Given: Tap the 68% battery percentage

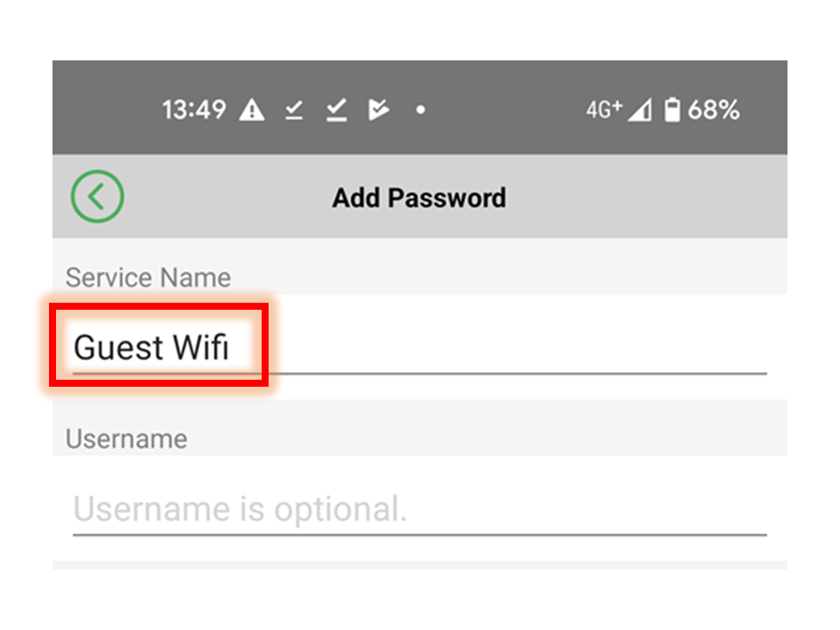Looking at the screenshot, I should click(714, 110).
